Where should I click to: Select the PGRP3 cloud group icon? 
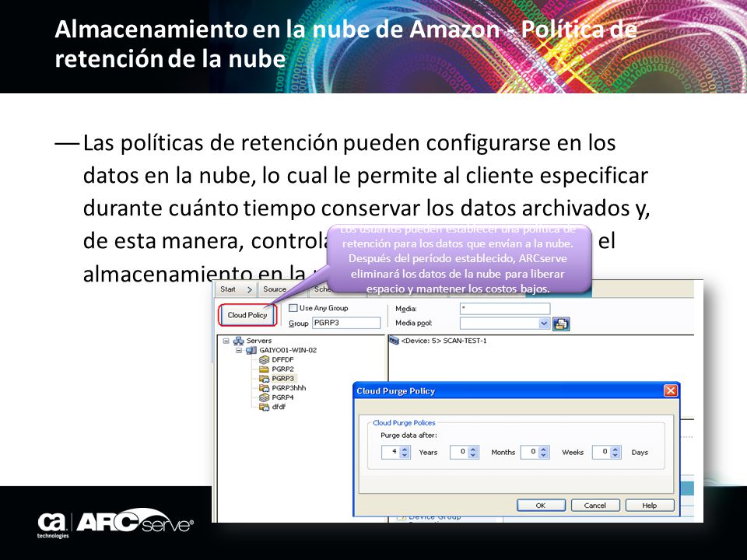(264, 379)
